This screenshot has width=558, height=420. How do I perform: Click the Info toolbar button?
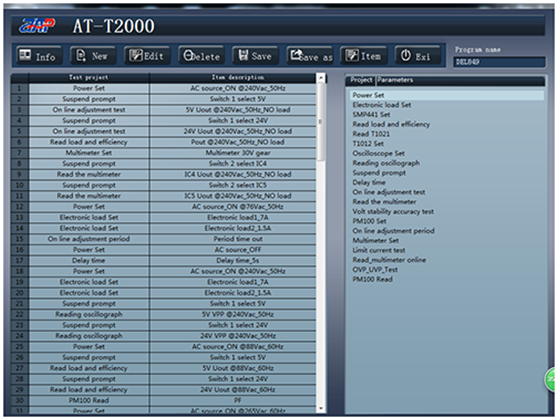click(39, 56)
